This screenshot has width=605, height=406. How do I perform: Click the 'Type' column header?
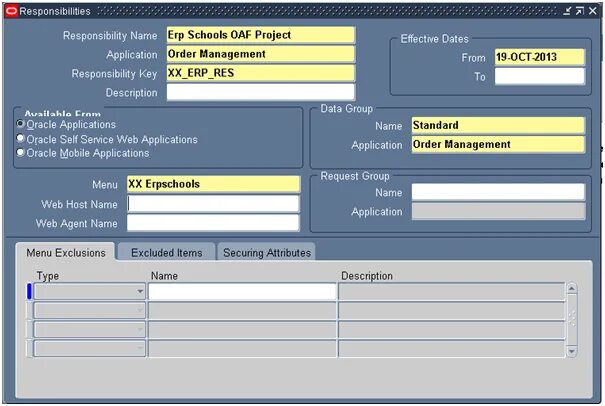[x=48, y=276]
